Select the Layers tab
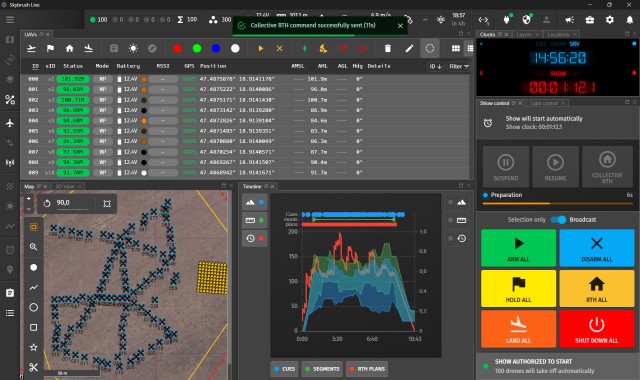 tap(524, 35)
